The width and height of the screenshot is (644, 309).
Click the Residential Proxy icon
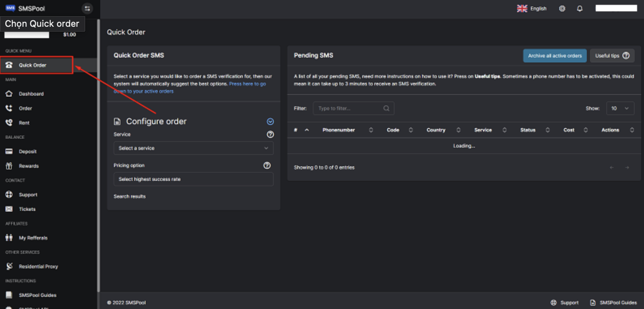tap(9, 266)
